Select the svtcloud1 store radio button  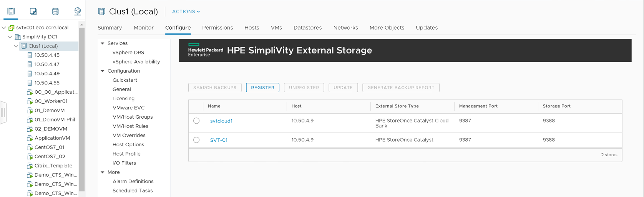coord(196,121)
